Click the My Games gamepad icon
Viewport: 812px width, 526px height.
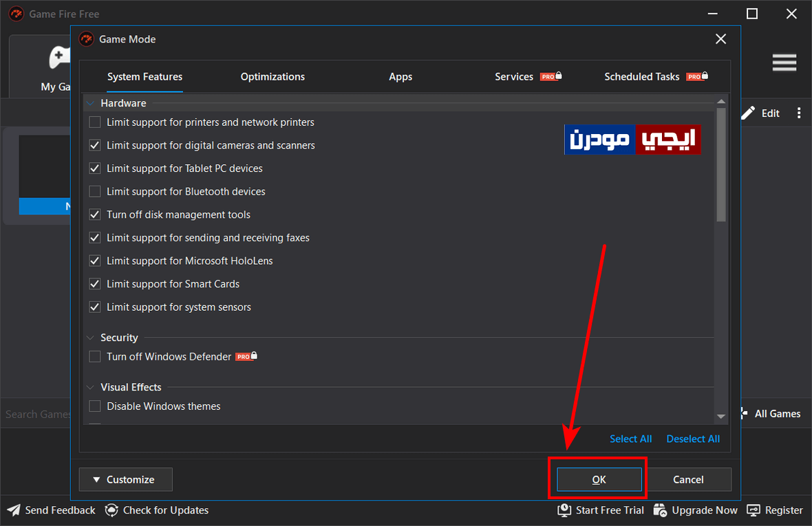click(x=59, y=57)
